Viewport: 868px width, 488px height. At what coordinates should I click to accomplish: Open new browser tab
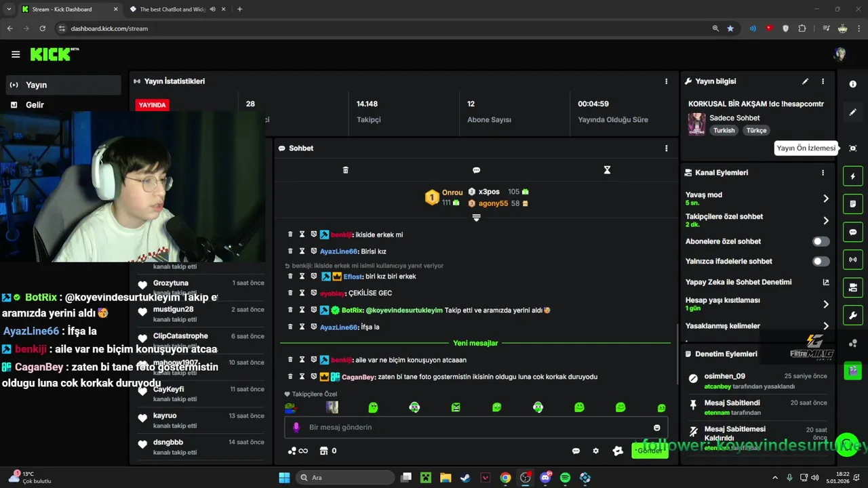[x=239, y=9]
